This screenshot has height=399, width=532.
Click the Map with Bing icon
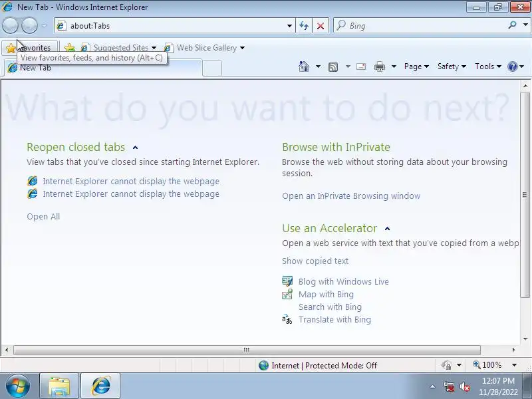(287, 294)
